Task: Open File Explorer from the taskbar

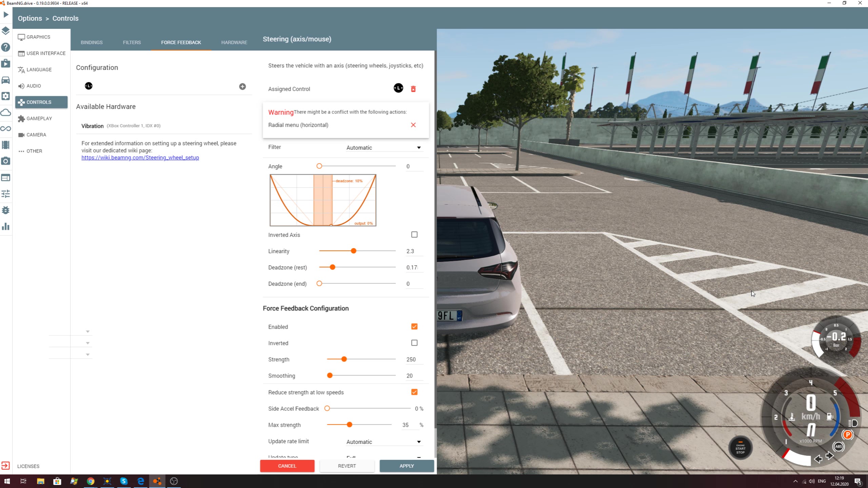Action: 40,481
